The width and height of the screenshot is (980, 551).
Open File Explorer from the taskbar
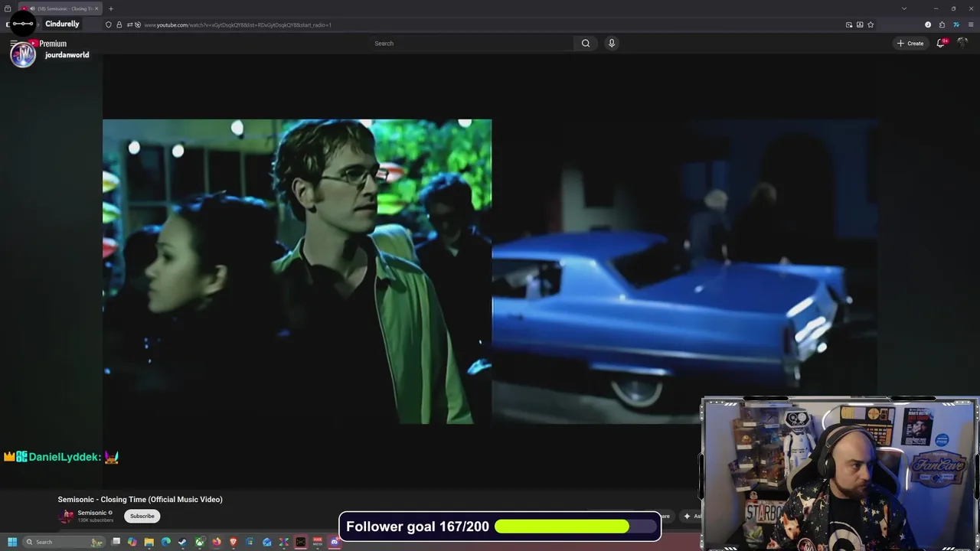(149, 542)
